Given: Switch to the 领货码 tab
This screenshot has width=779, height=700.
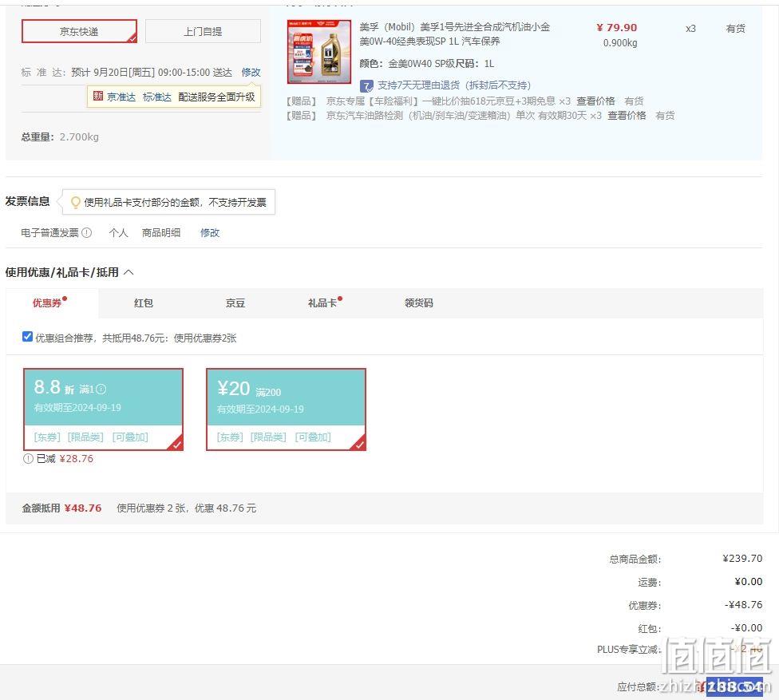Looking at the screenshot, I should coord(419,303).
